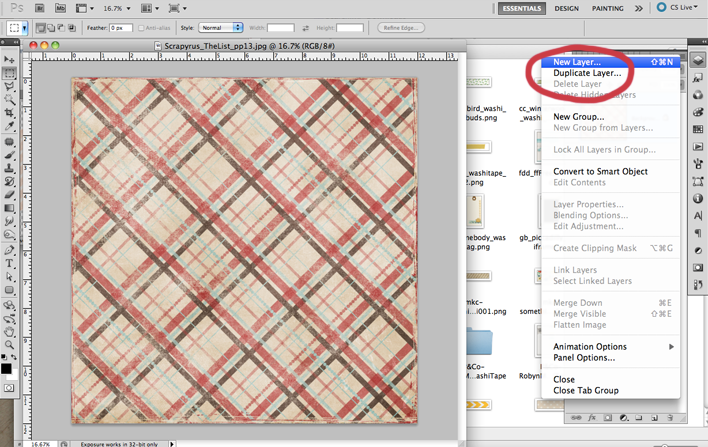
Task: Open the Paragraph panel dock icon
Action: [x=698, y=233]
